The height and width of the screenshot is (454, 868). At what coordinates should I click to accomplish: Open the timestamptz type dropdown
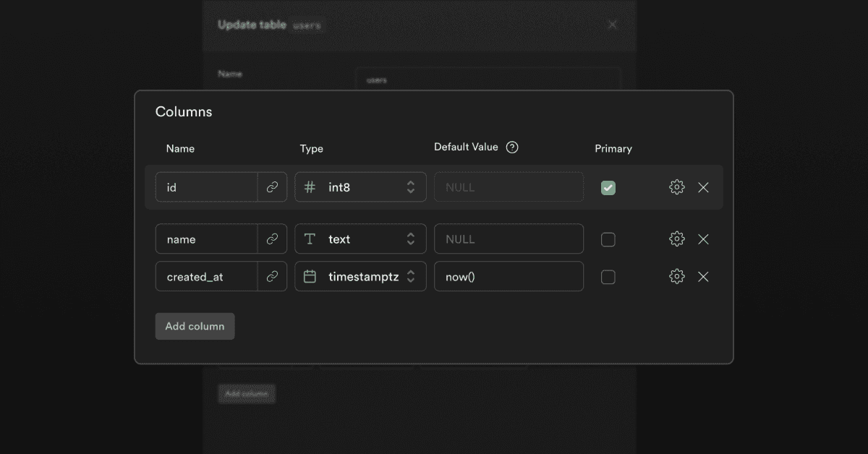360,277
